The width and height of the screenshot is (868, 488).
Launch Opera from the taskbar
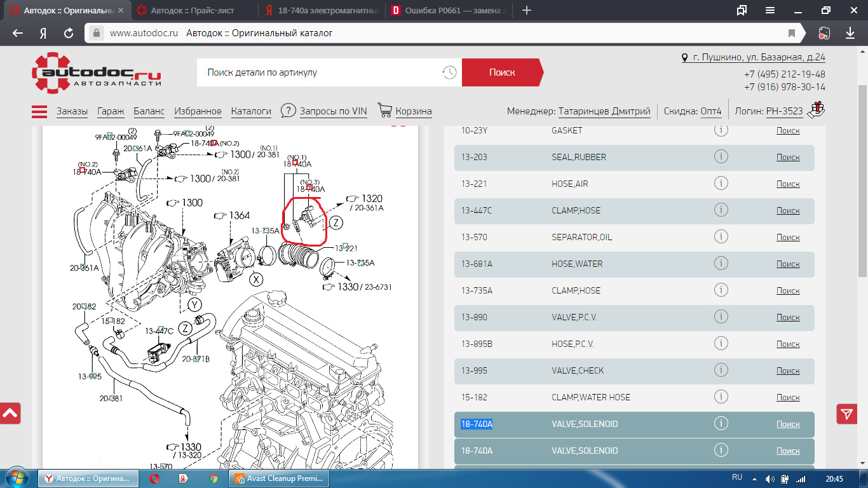pyautogui.click(x=154, y=478)
